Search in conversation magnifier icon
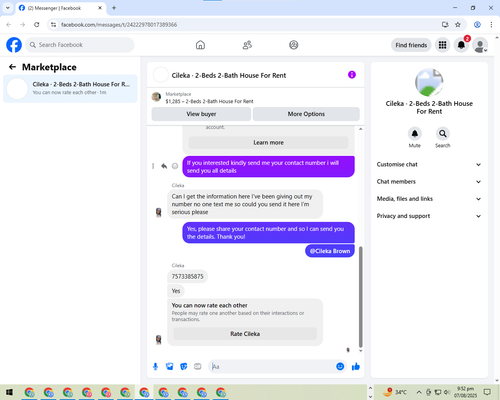The image size is (500, 400). click(x=443, y=134)
